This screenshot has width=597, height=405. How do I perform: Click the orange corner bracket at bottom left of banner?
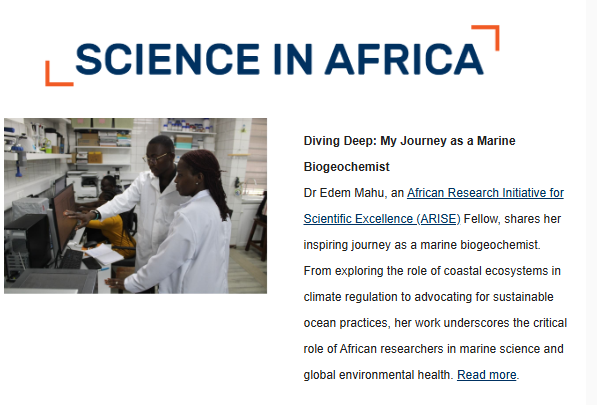(59, 73)
